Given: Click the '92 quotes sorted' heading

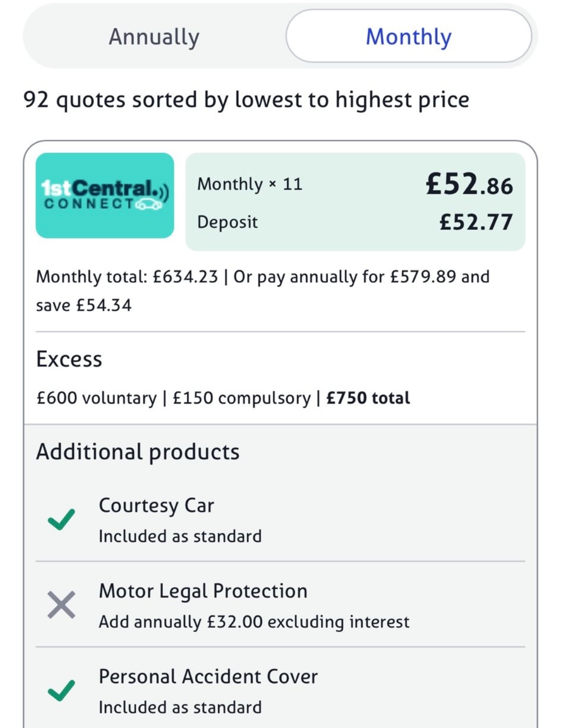Looking at the screenshot, I should [246, 100].
